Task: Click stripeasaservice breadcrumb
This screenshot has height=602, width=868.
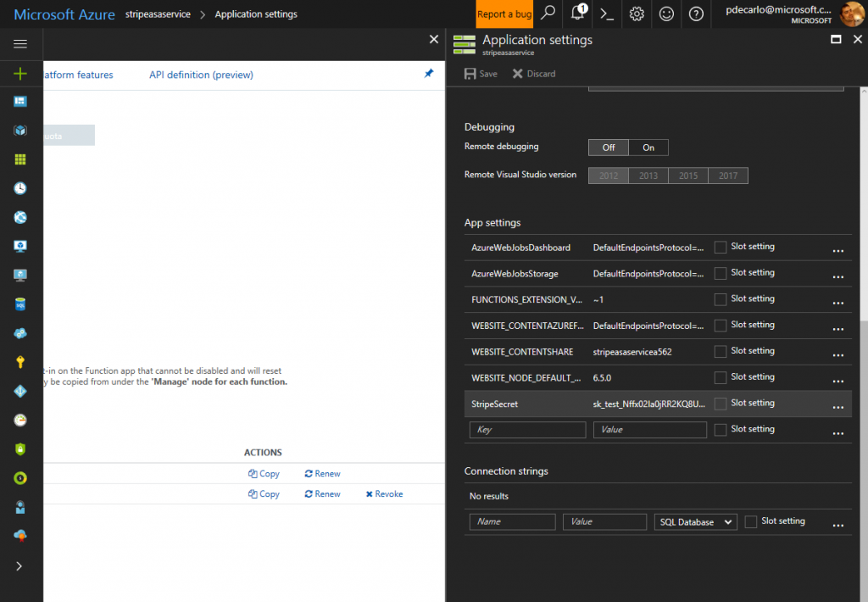Action: click(x=158, y=14)
